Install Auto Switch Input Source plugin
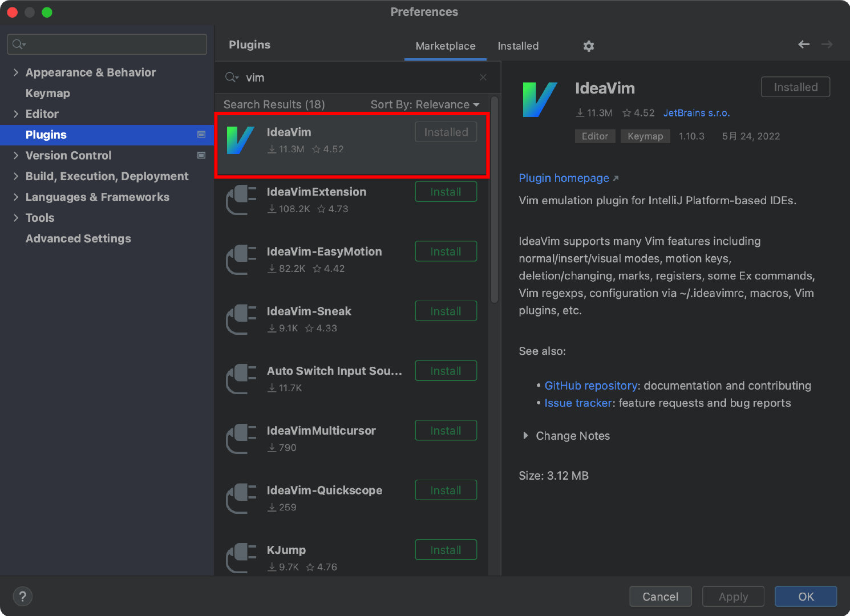The width and height of the screenshot is (850, 616). point(446,371)
